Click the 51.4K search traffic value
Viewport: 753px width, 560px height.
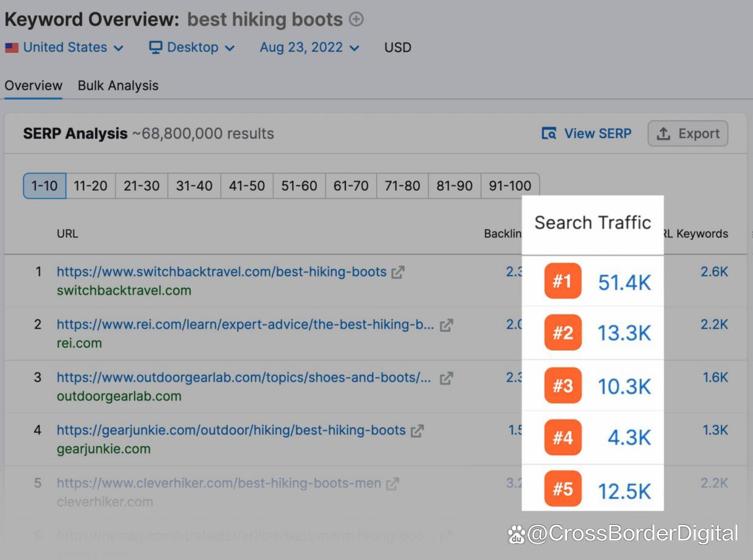(x=624, y=282)
